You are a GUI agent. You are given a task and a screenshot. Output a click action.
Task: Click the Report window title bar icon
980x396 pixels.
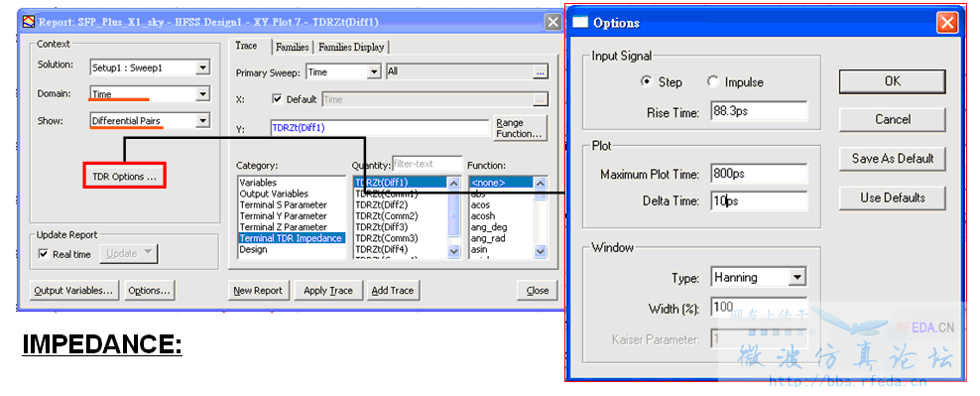click(29, 22)
